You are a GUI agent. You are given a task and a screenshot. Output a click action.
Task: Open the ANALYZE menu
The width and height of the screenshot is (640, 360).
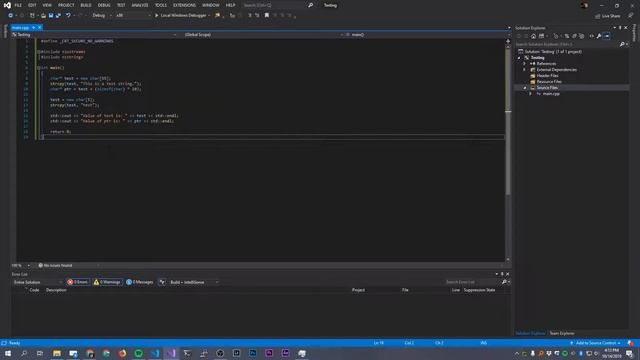(140, 5)
